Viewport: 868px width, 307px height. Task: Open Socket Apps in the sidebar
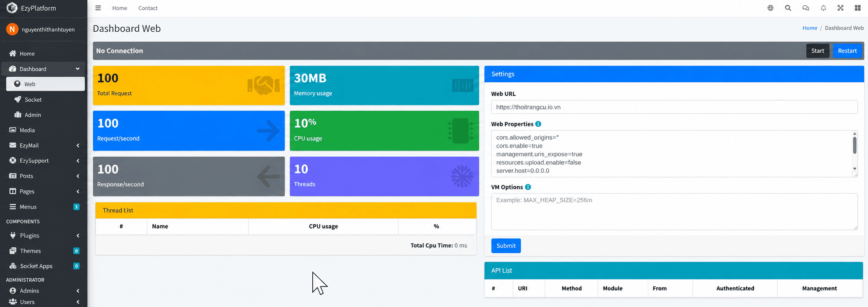[x=43, y=266]
